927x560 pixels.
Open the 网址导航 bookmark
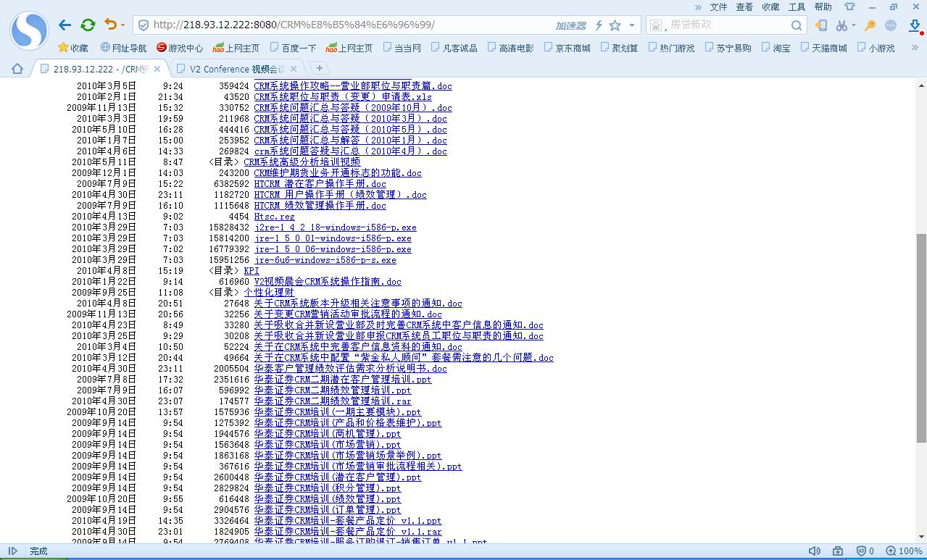point(124,48)
